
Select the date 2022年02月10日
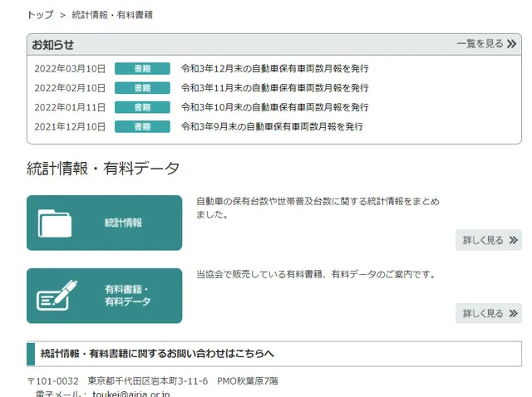point(70,88)
